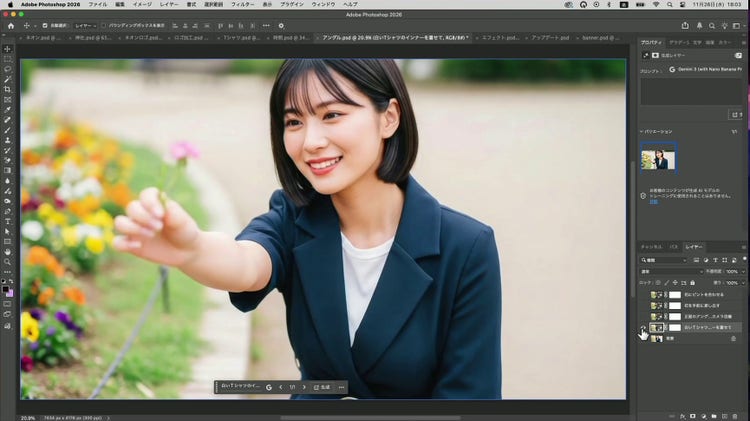
Task: Toggle the バウンディングボックスを表示 checkbox
Action: pyautogui.click(x=104, y=25)
